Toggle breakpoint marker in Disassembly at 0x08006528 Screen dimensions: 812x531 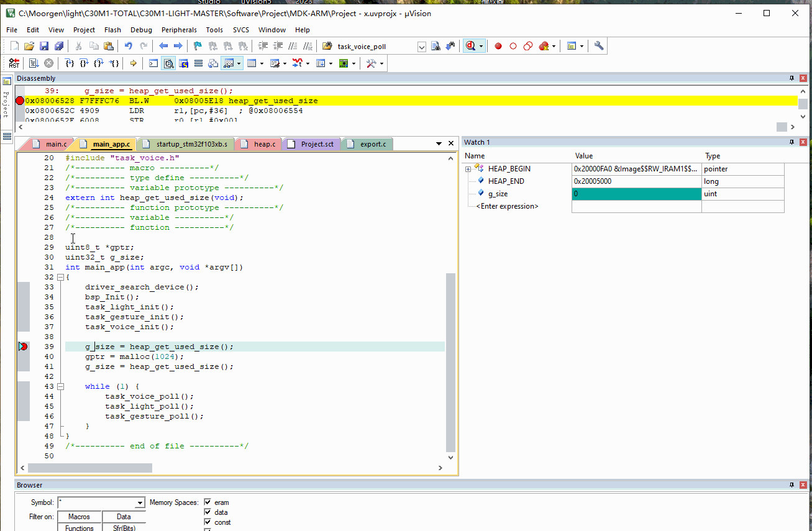coord(20,101)
